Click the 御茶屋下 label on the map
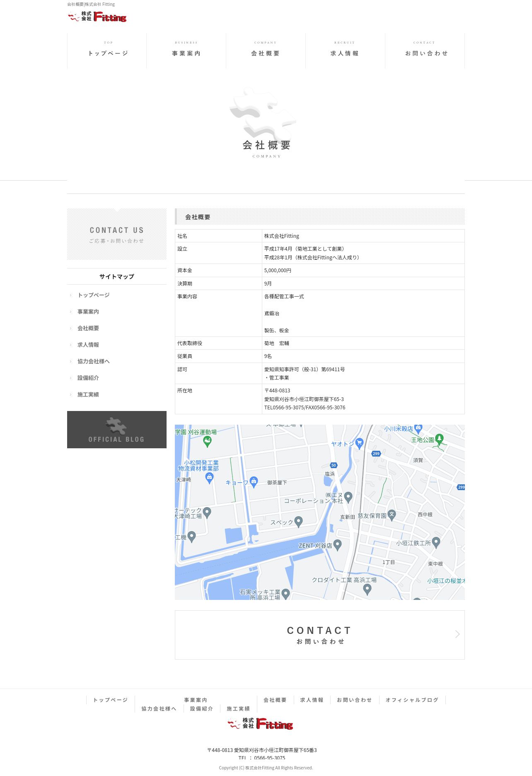Screen dimensions: 532x776 277,483
